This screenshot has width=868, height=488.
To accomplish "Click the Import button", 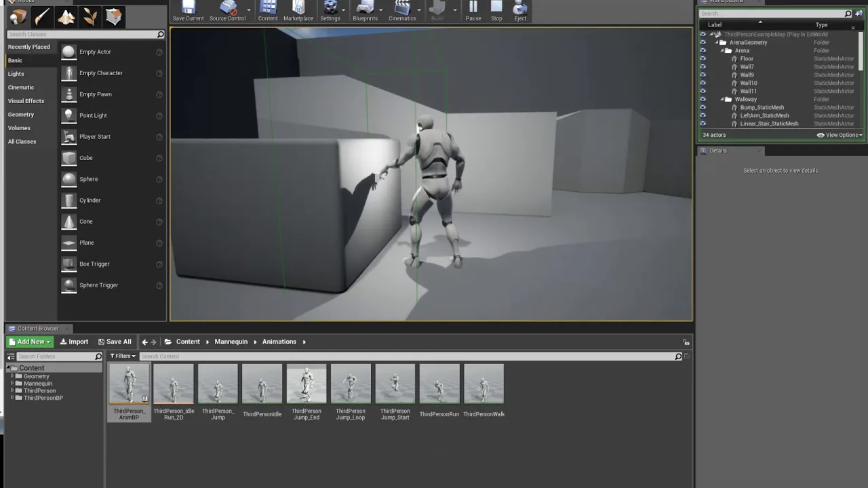I will pyautogui.click(x=74, y=342).
